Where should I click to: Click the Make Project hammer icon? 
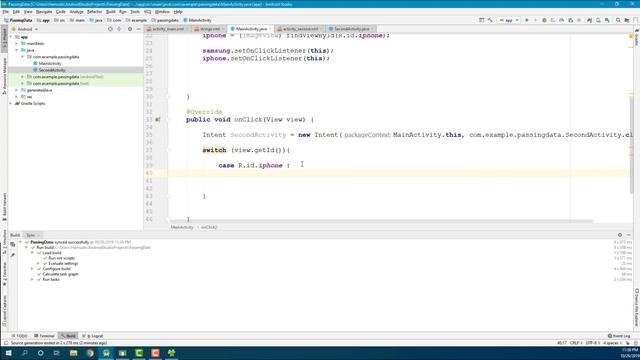(x=490, y=20)
